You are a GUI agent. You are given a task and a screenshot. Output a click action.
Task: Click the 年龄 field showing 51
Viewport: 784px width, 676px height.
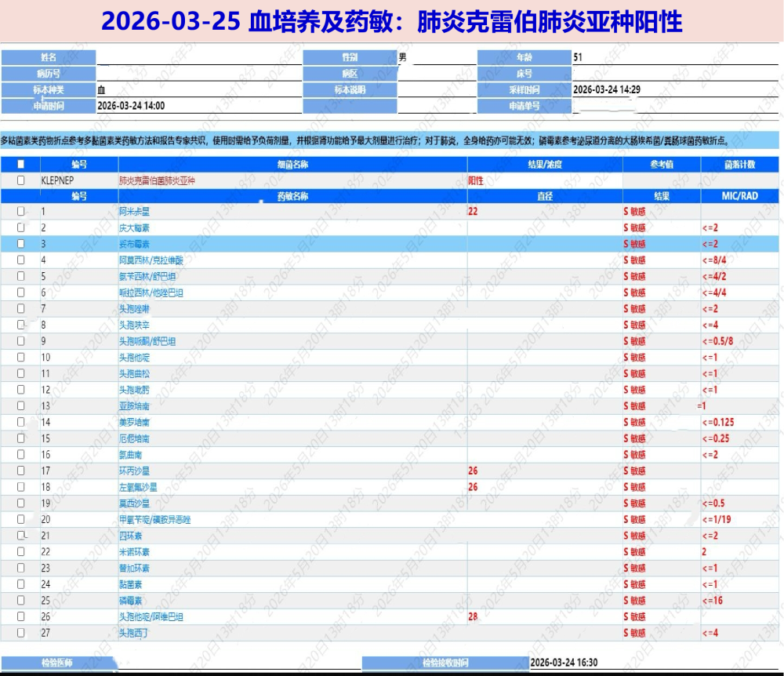675,57
